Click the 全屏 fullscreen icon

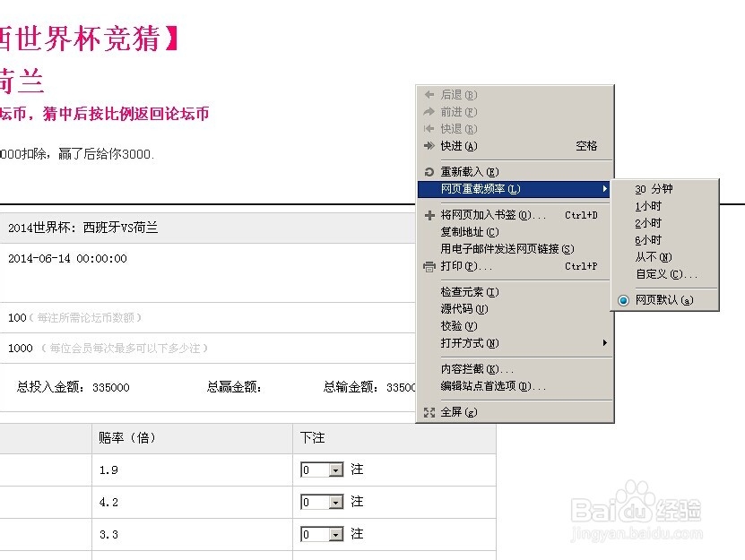tap(428, 412)
